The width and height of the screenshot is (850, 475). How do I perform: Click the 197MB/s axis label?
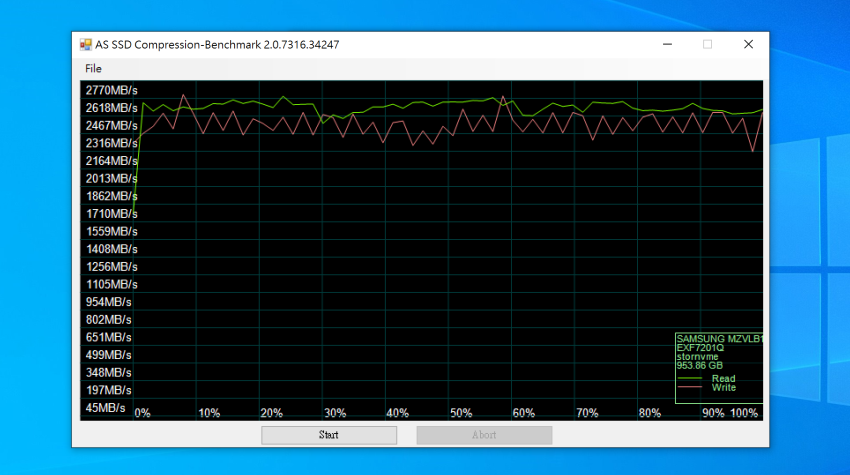[108, 390]
